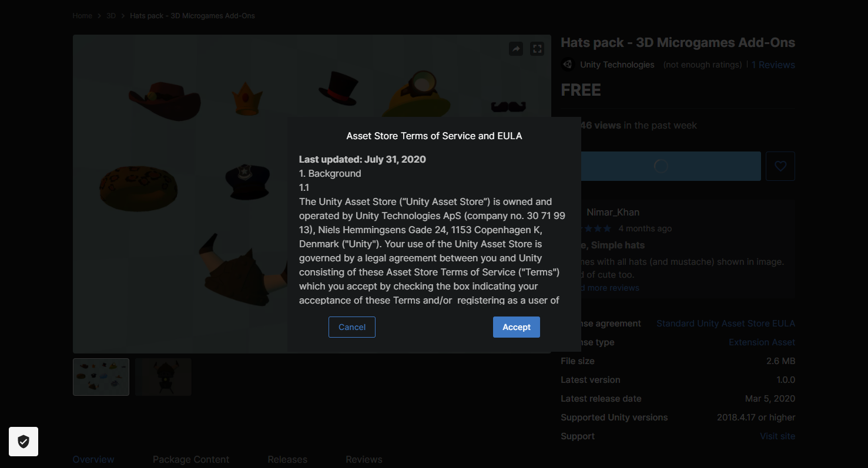The height and width of the screenshot is (468, 868).
Task: Open the 1 Reviews link
Action: pos(773,65)
